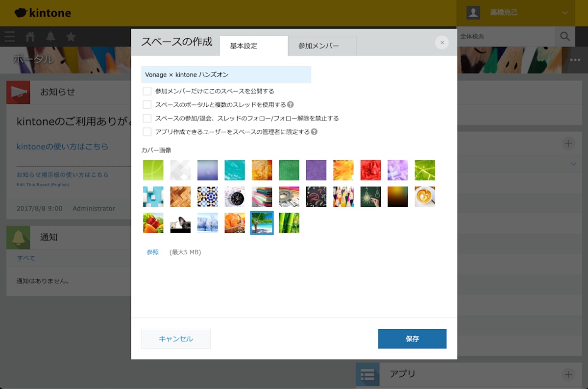Viewport: 588px width, 389px height.
Task: Click the search magnifier button
Action: [x=565, y=36]
